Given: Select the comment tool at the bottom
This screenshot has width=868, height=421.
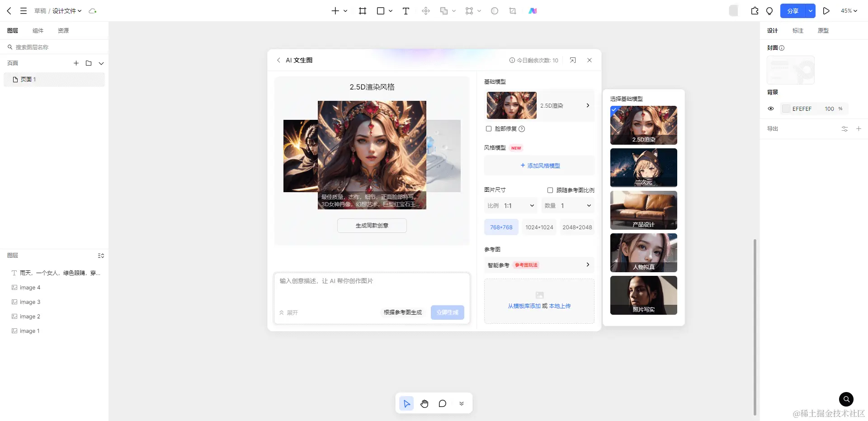Looking at the screenshot, I should coord(443,403).
